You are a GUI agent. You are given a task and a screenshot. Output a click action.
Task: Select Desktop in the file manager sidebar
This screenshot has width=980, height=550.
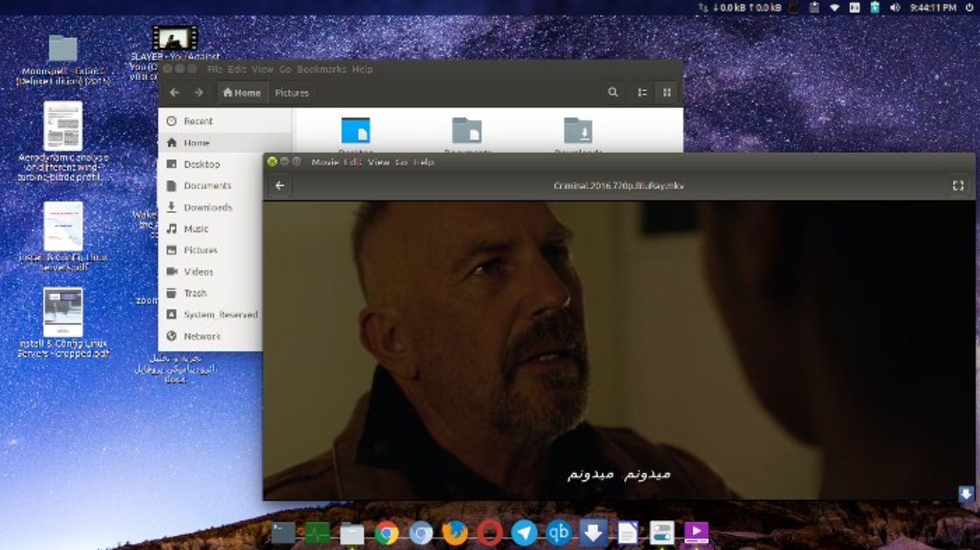211,164
